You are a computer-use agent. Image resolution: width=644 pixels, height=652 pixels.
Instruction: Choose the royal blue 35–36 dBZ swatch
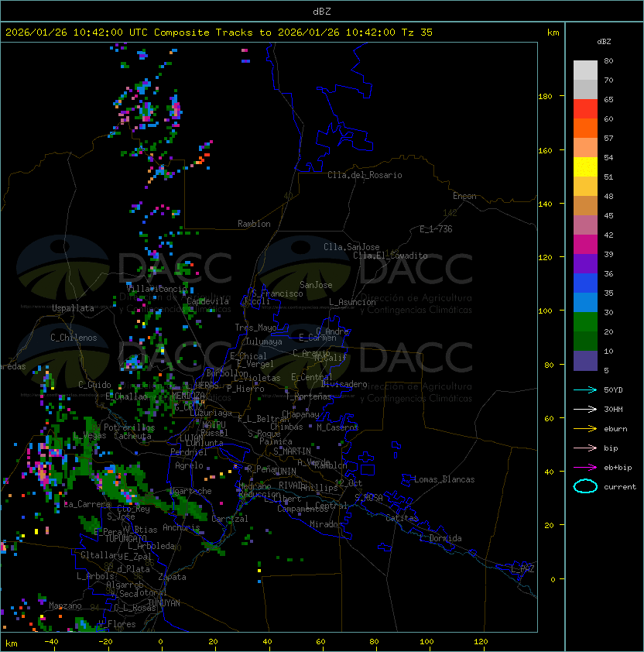pyautogui.click(x=585, y=283)
